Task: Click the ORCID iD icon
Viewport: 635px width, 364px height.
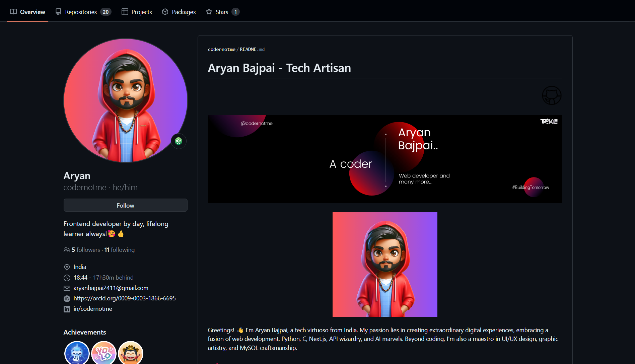Action: (x=67, y=298)
